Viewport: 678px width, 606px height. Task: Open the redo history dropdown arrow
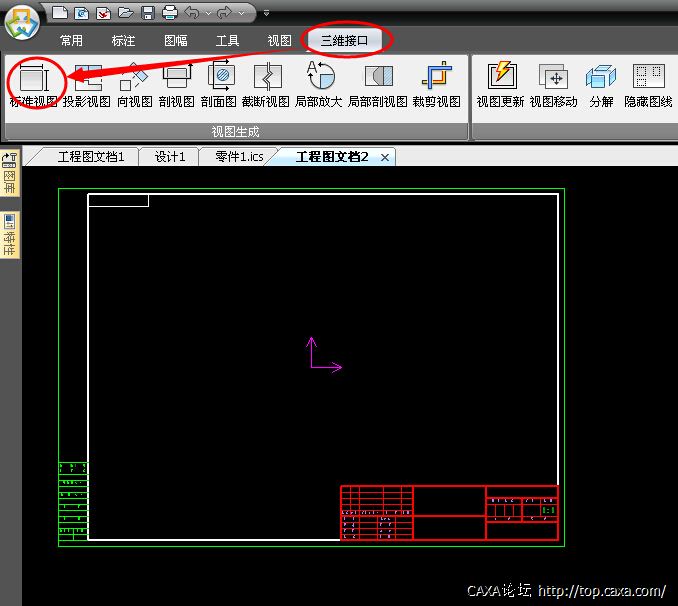[241, 13]
